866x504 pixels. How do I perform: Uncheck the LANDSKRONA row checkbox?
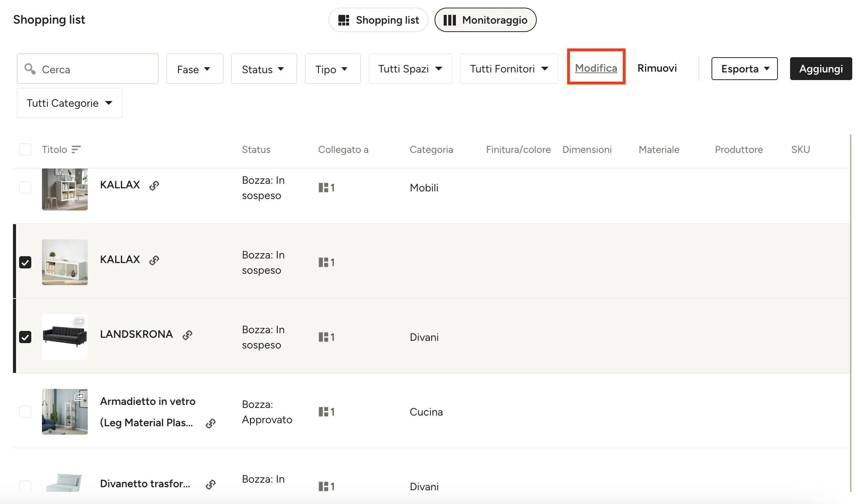25,337
